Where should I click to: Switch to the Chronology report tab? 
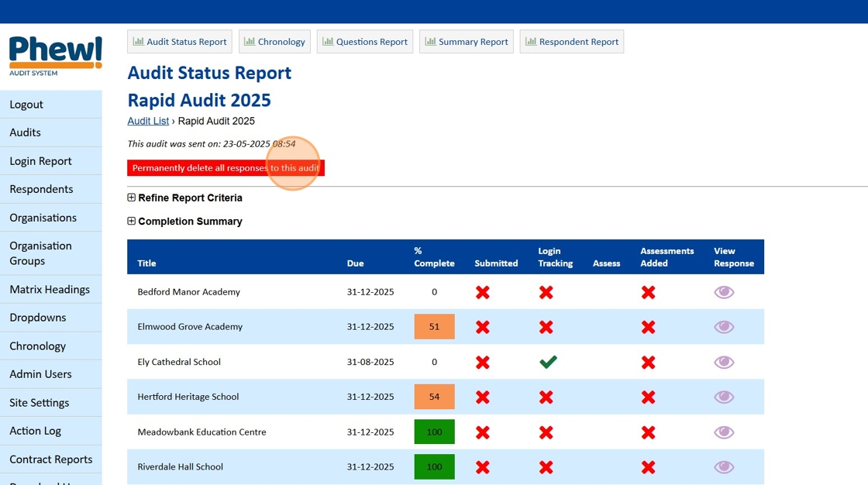pos(274,42)
